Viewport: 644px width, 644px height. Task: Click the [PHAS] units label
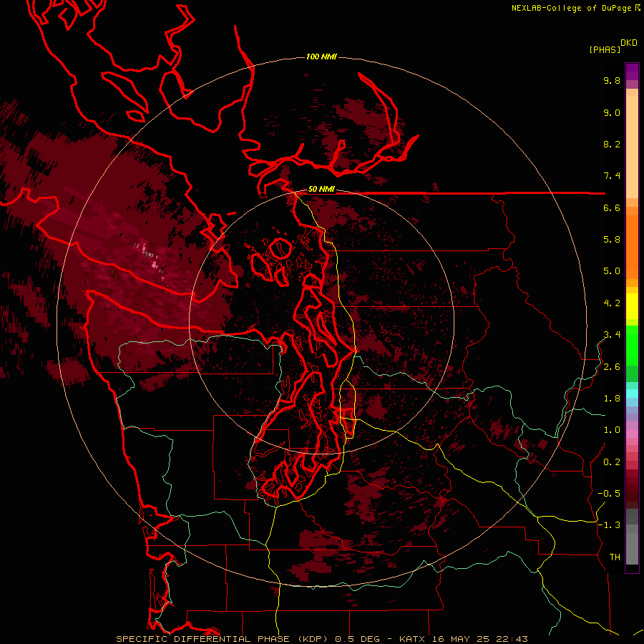pos(605,50)
